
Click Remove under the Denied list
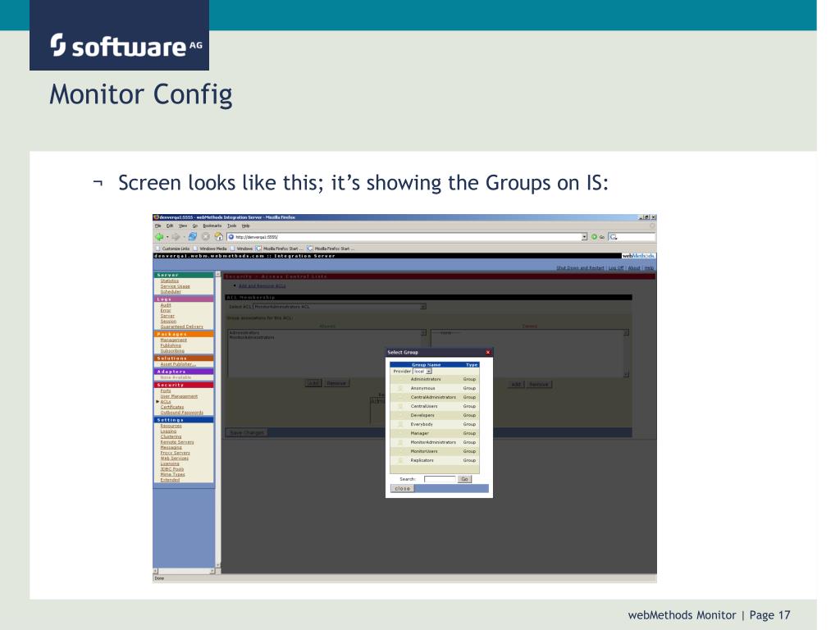(539, 384)
